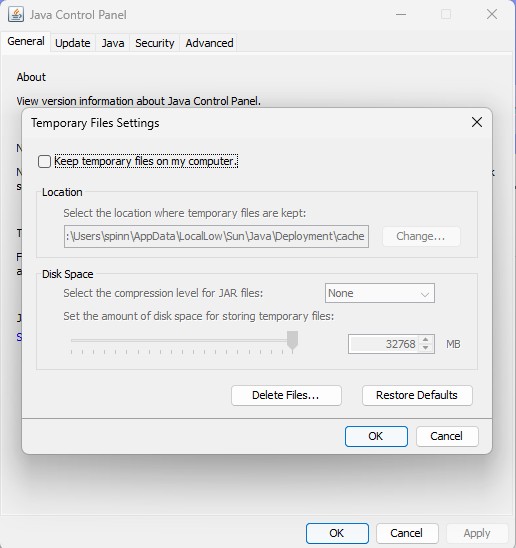
Task: Close the Temporary Files Settings dialog
Action: point(477,122)
